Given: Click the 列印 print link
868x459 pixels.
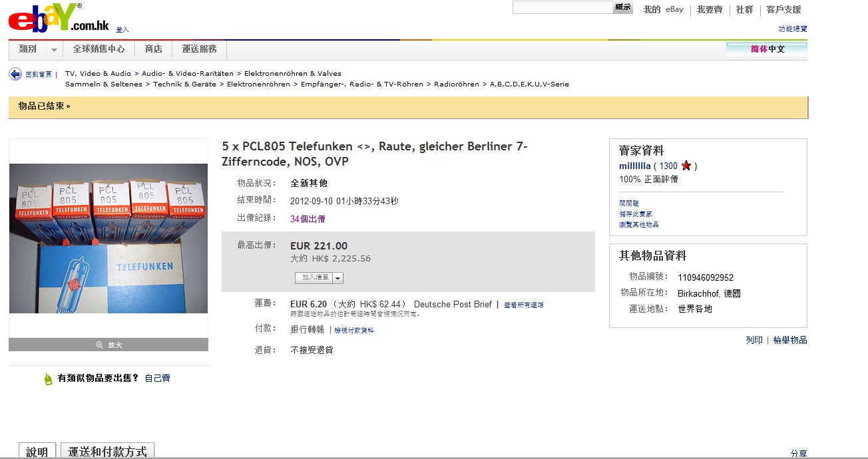Looking at the screenshot, I should pos(754,340).
